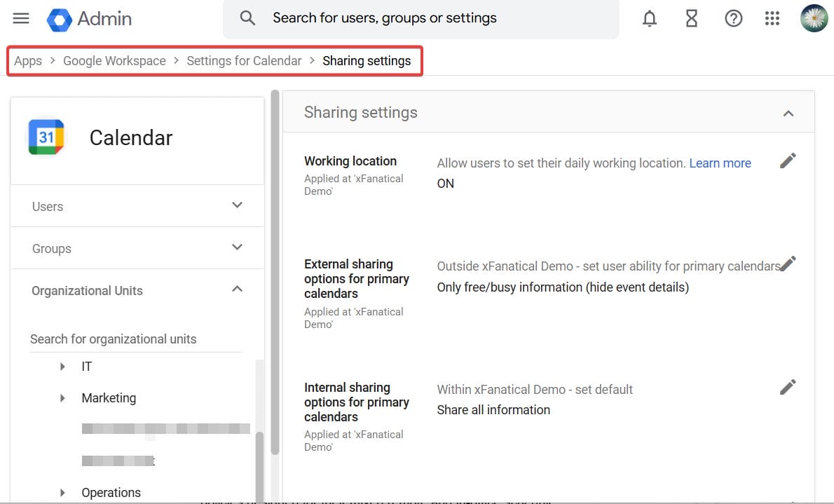Open the Google apps grid
The height and width of the screenshot is (504, 834).
pos(772,19)
